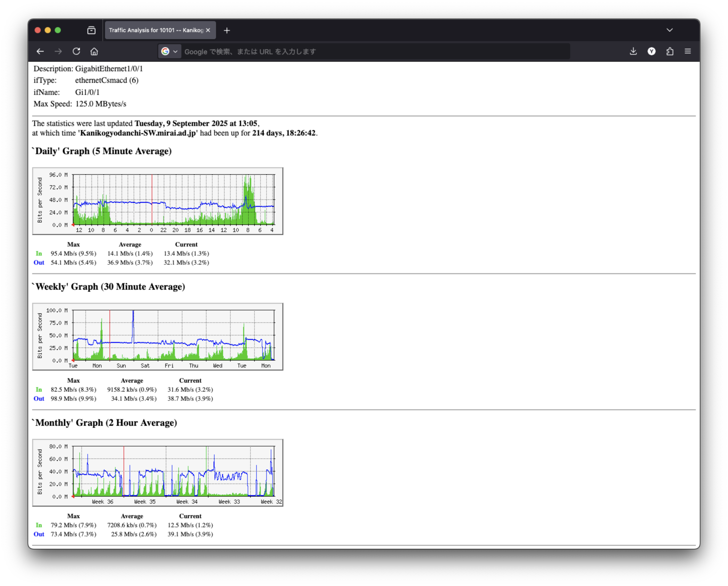Reload the current page
Viewport: 728px width, 586px height.
pyautogui.click(x=76, y=51)
